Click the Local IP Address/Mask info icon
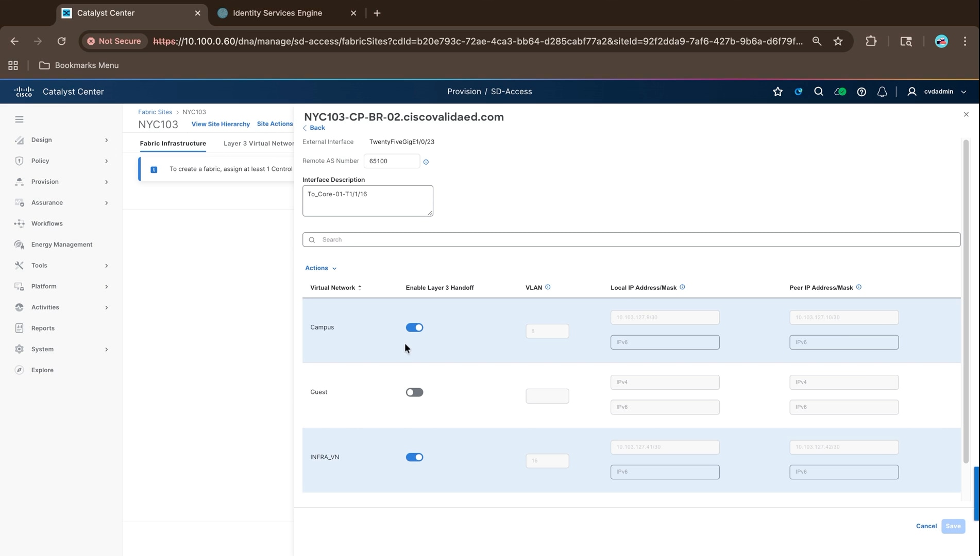 click(682, 287)
